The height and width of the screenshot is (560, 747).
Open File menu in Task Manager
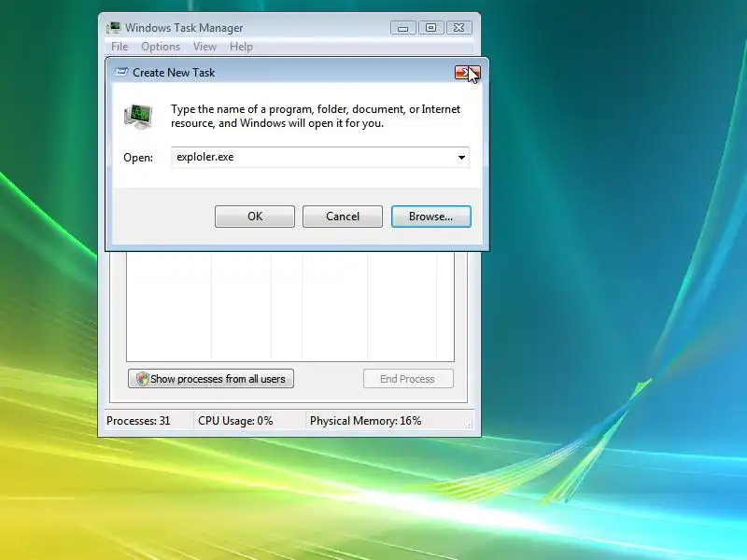(x=120, y=47)
